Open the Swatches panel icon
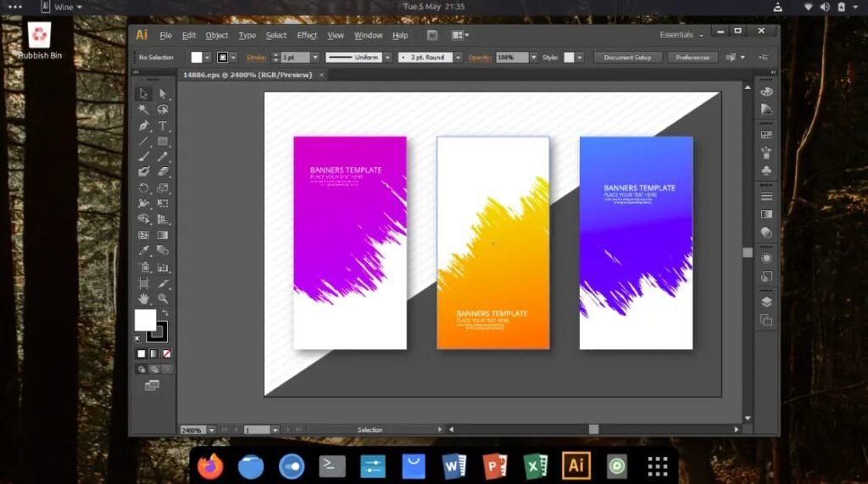The image size is (868, 484). click(x=766, y=135)
